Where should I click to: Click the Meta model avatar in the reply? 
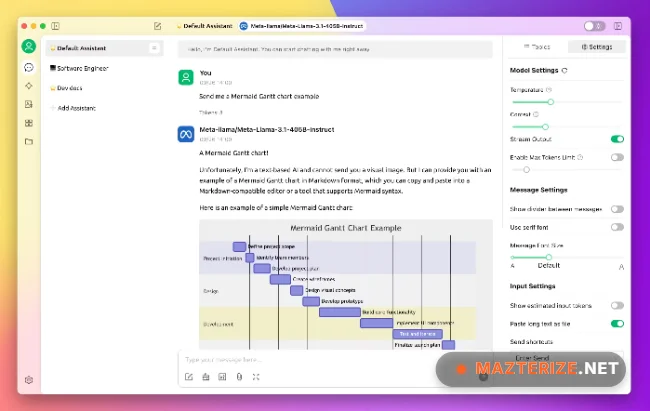186,134
